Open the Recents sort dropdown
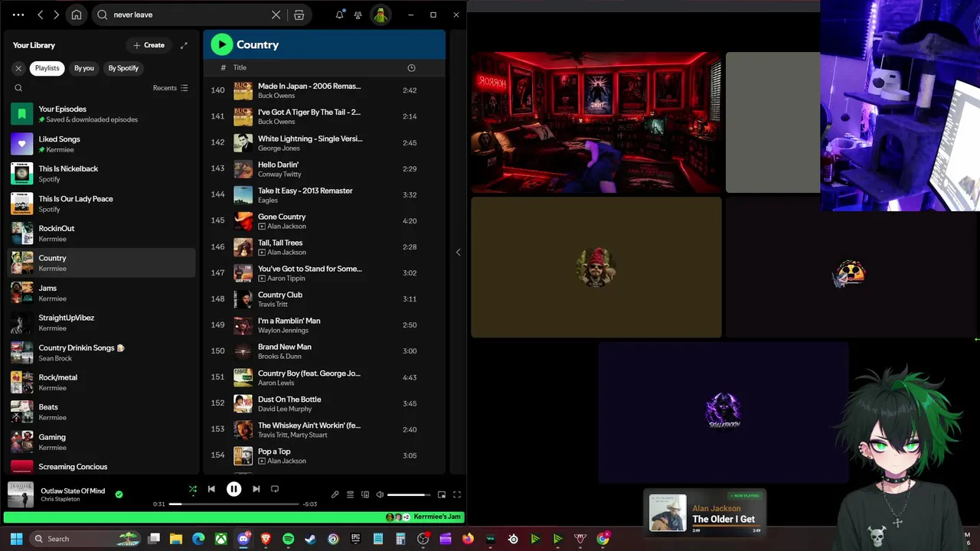Screen dimensions: 980x551 pos(170,88)
